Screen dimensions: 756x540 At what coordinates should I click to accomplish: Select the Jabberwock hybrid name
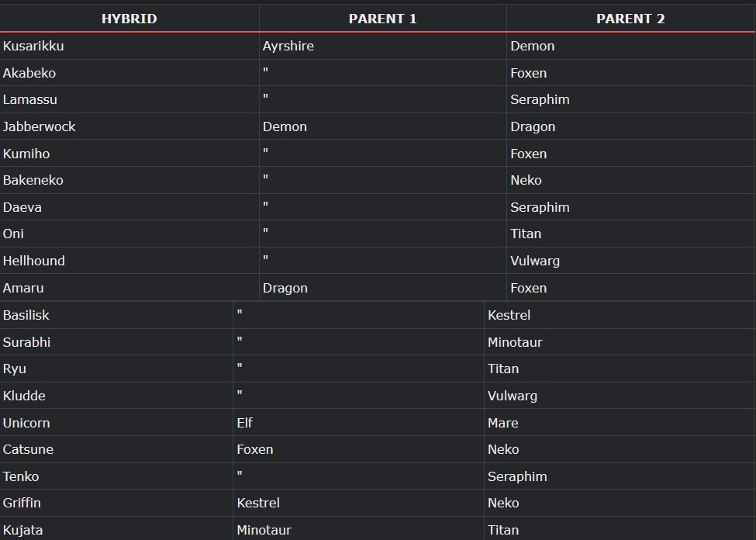40,126
